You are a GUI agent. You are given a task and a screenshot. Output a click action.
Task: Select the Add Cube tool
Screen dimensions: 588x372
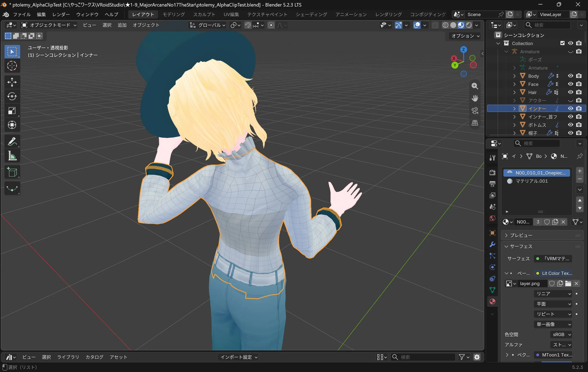pos(12,172)
